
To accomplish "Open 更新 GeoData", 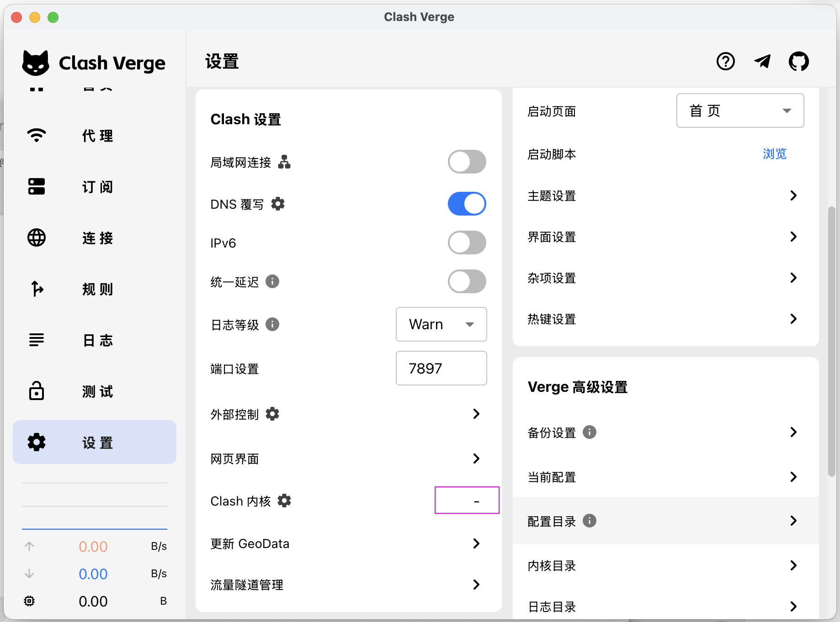I will click(348, 543).
